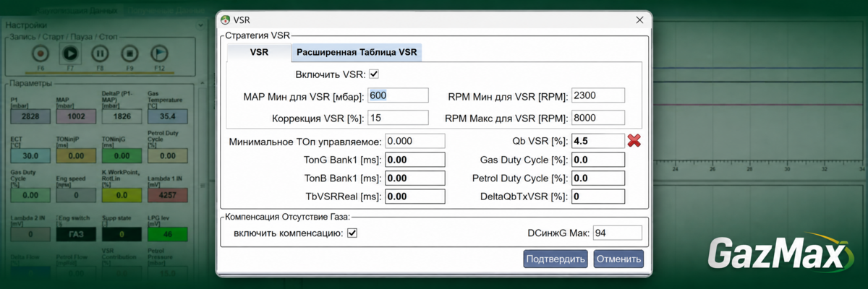Click the P1 value 2828 in parameters
Viewport: 868px width, 289px height.
pyautogui.click(x=29, y=116)
